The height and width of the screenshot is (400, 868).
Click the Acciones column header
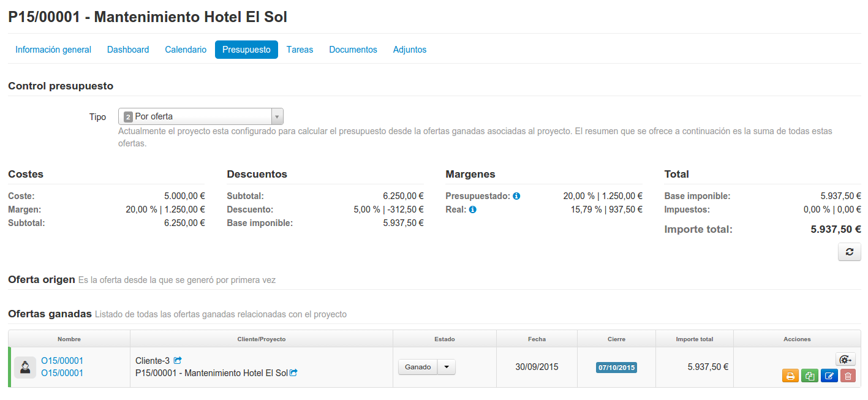[x=797, y=339]
